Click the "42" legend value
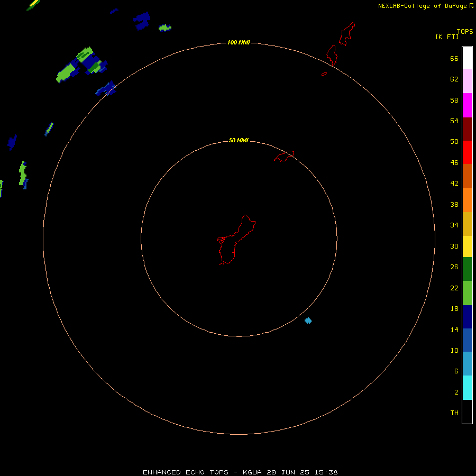This screenshot has width=476, height=476. [x=454, y=184]
